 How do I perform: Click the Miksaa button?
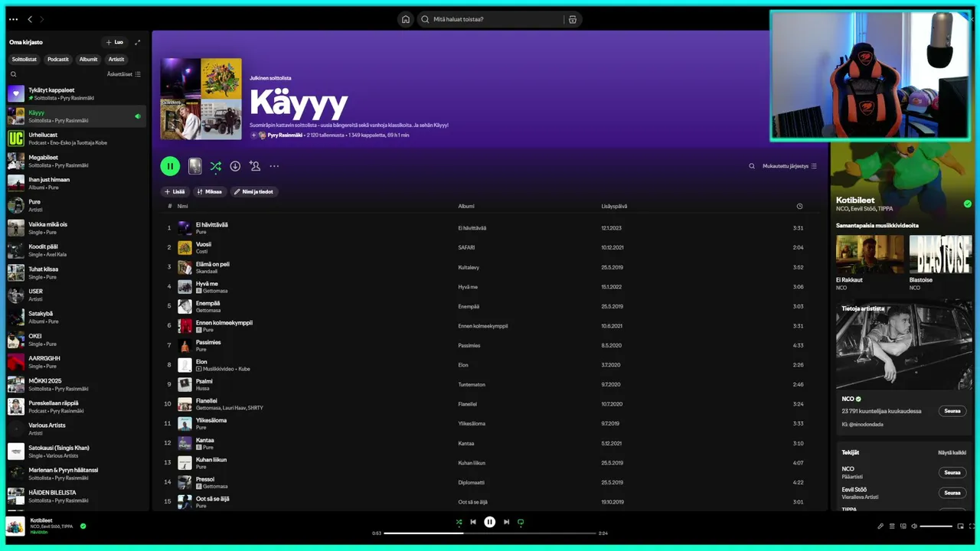[x=209, y=191]
